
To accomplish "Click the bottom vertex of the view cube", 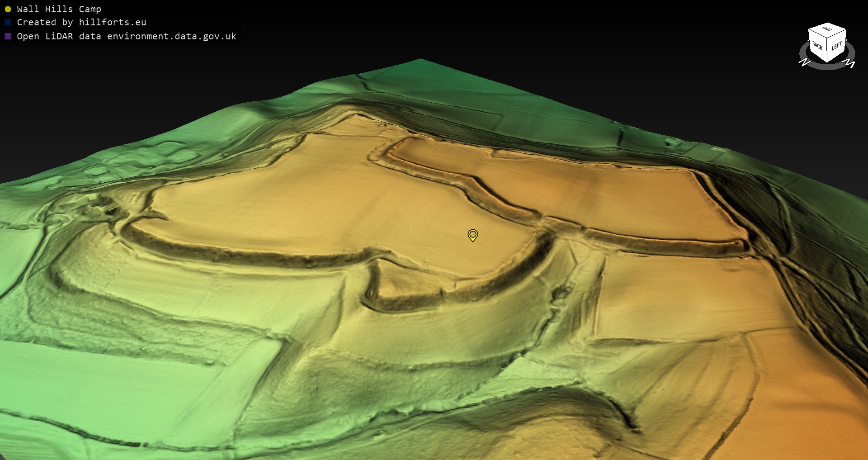I will click(827, 62).
